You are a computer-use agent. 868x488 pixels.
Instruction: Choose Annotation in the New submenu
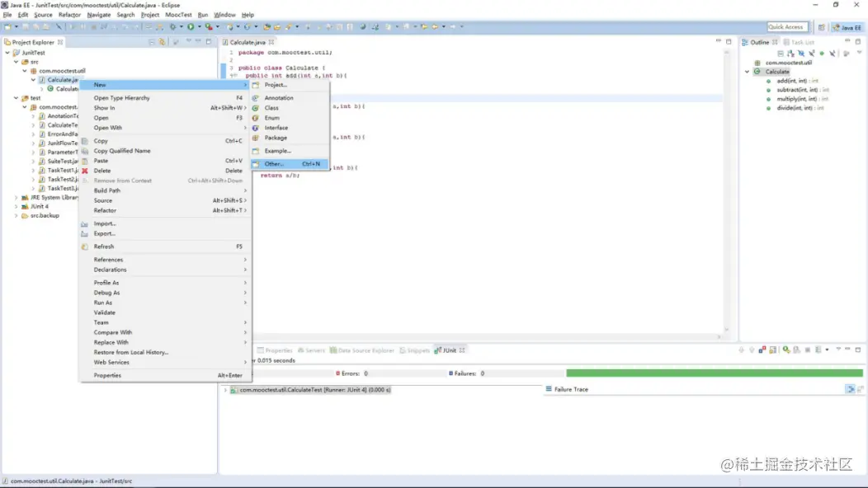point(290,98)
